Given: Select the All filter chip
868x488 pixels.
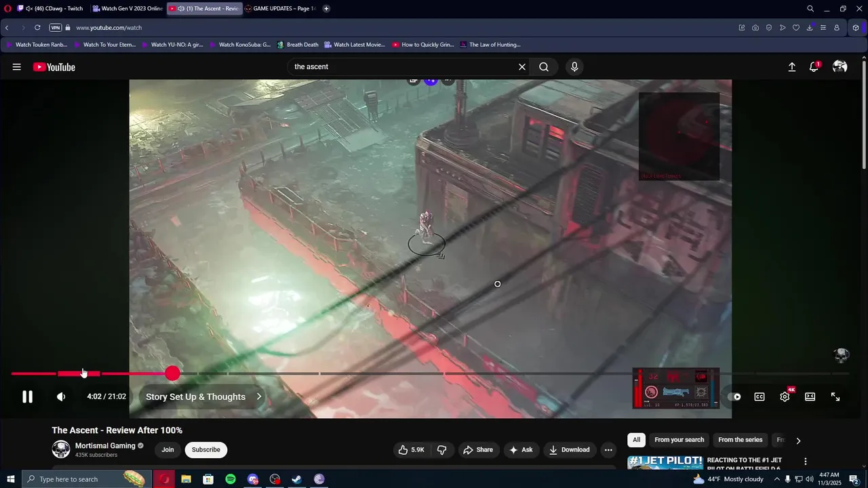Looking at the screenshot, I should [x=636, y=440].
